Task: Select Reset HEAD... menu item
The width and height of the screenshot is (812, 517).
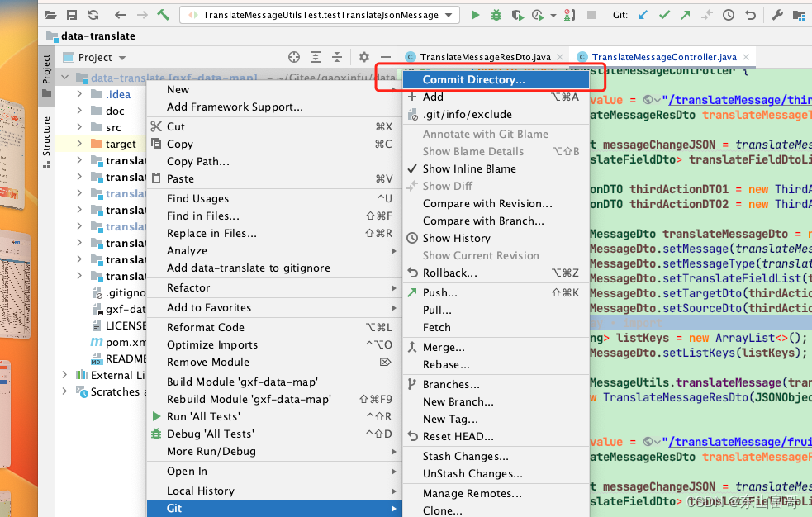Action: (496, 436)
